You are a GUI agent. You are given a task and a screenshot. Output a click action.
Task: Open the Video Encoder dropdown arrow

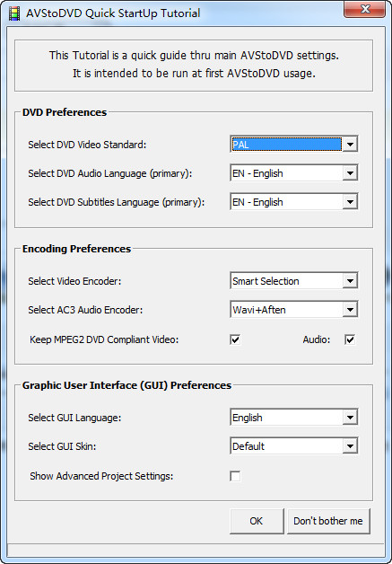click(x=350, y=281)
